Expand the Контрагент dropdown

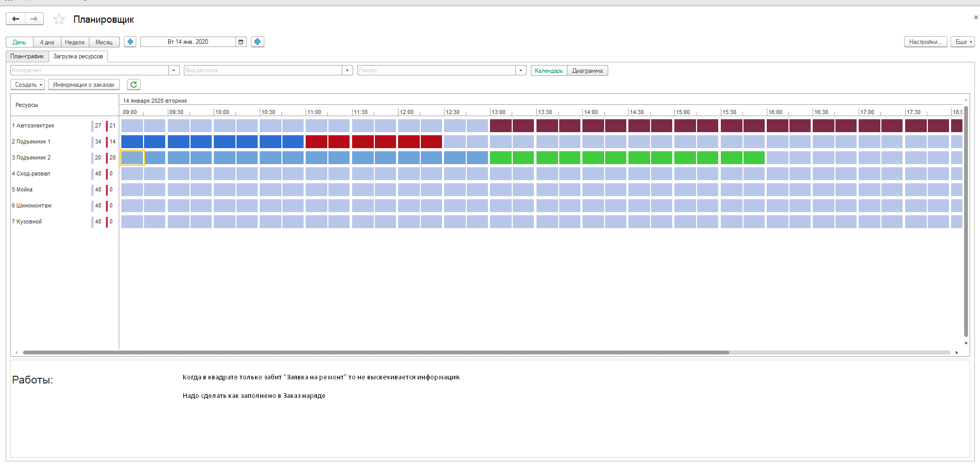click(x=174, y=70)
